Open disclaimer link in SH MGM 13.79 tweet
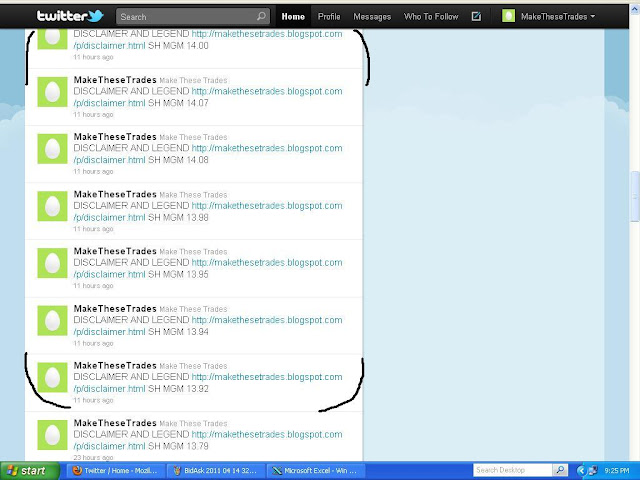 coord(267,434)
